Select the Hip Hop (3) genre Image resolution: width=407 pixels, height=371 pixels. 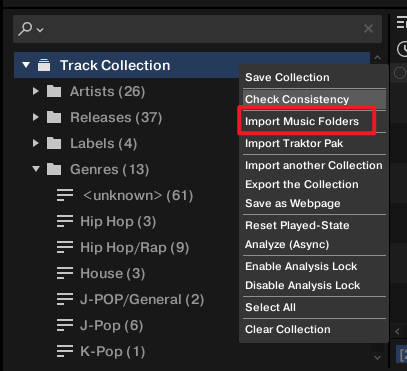tap(118, 221)
